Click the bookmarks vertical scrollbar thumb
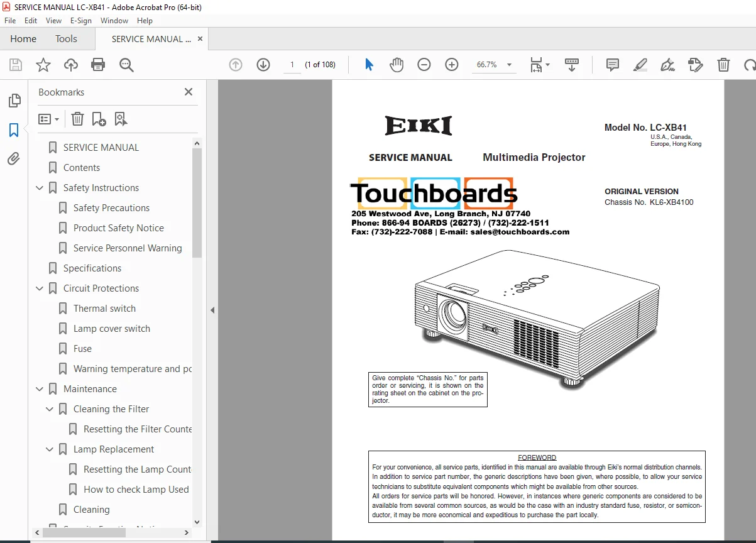756x543 pixels. pos(197,203)
